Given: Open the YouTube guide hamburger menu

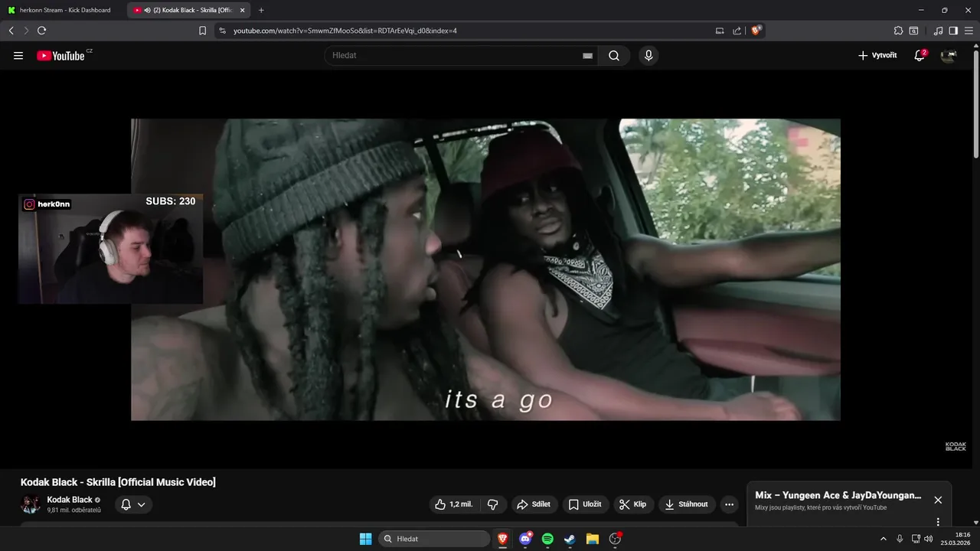Looking at the screenshot, I should click(x=18, y=55).
